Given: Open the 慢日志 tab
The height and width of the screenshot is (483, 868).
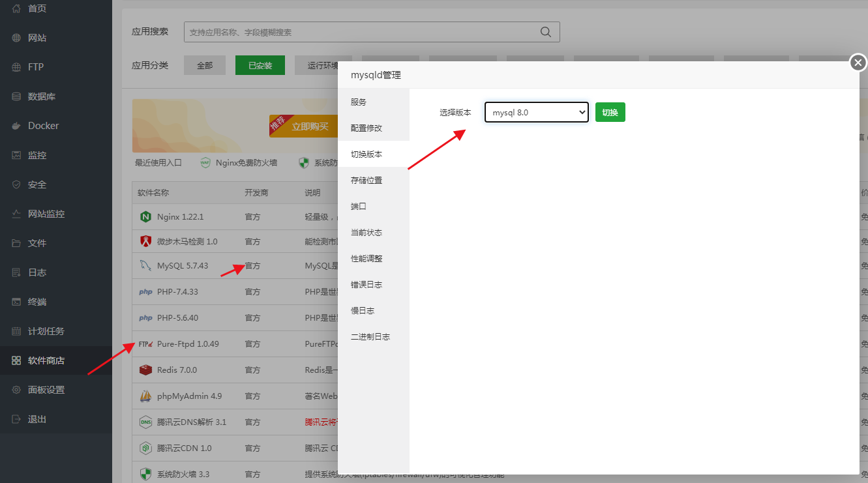Looking at the screenshot, I should pos(374,310).
